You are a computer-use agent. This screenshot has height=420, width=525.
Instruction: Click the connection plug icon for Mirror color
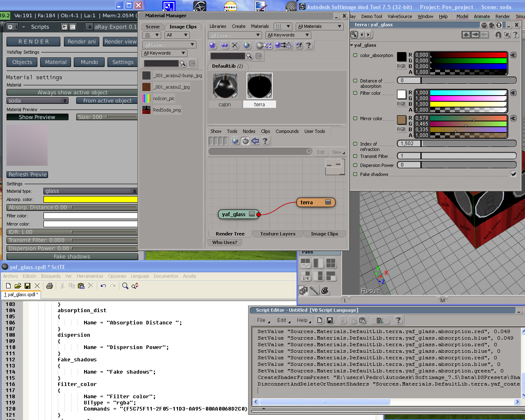tap(513, 118)
